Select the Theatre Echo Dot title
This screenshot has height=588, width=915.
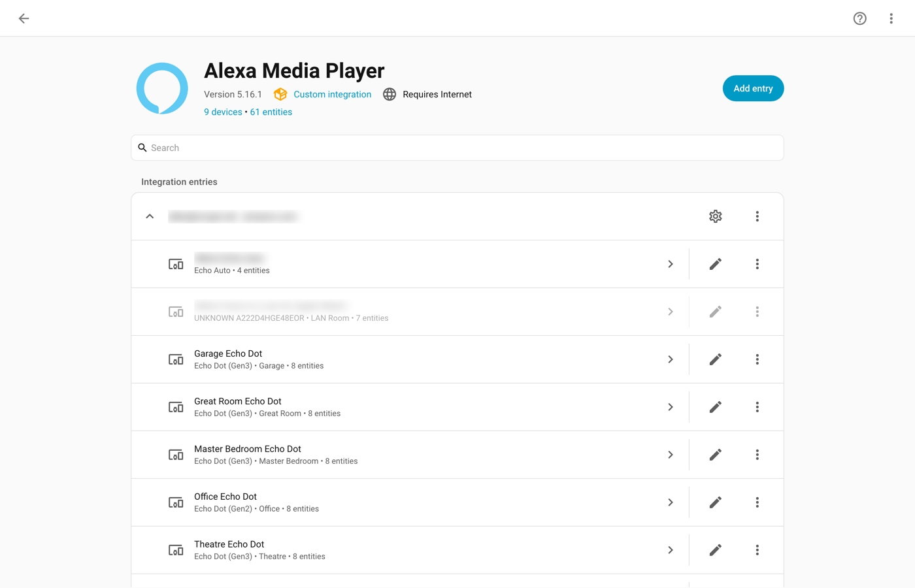[x=229, y=544]
